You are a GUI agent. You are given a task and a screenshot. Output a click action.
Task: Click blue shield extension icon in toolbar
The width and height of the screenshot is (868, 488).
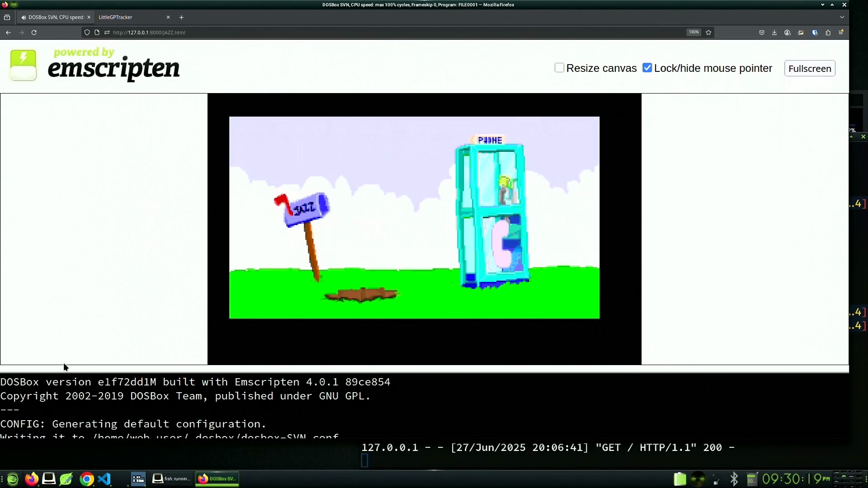pyautogui.click(x=815, y=33)
